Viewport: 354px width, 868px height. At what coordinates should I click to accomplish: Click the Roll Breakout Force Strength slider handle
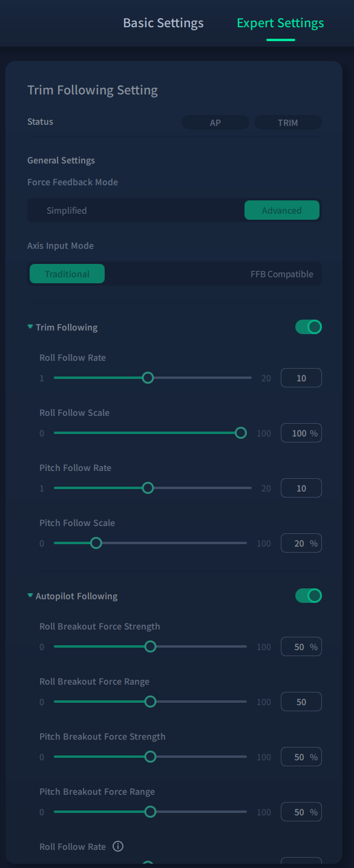tap(151, 646)
